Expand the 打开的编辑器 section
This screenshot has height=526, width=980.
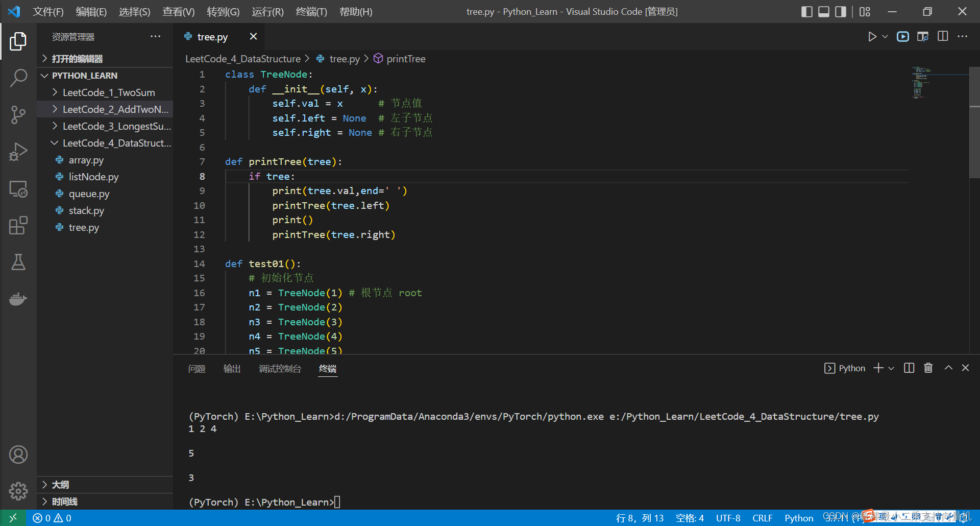coord(105,59)
